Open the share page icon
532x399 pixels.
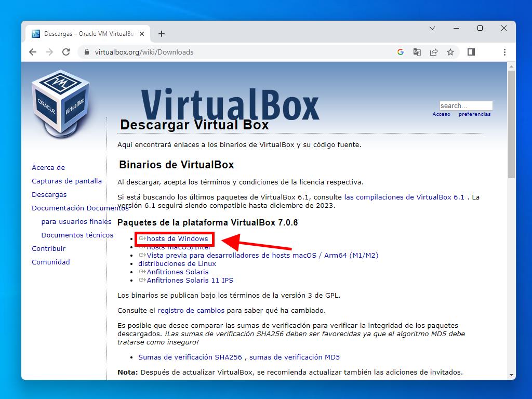point(434,52)
